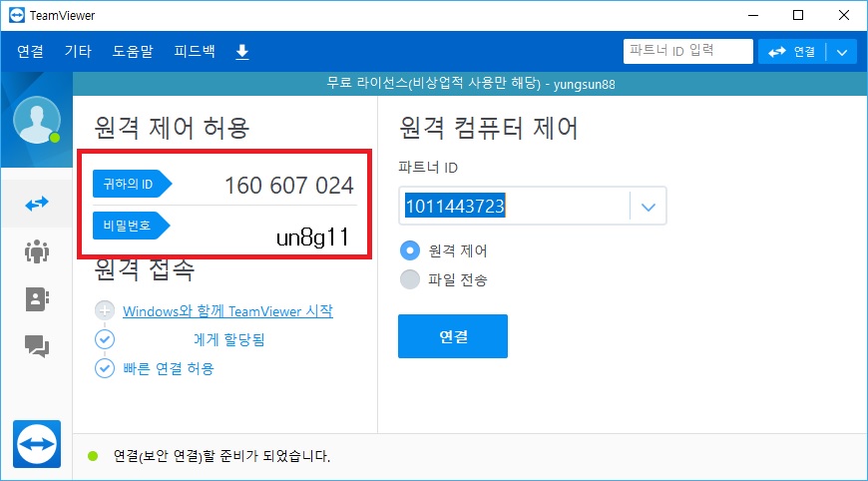
Task: Click the TeamViewer title bar app icon
Action: pyautogui.click(x=17, y=15)
